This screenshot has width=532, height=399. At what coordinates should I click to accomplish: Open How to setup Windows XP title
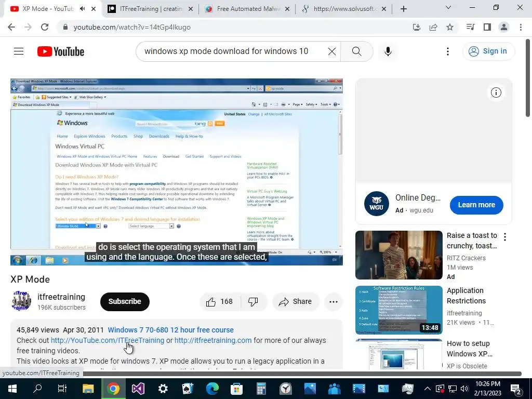[x=469, y=349]
